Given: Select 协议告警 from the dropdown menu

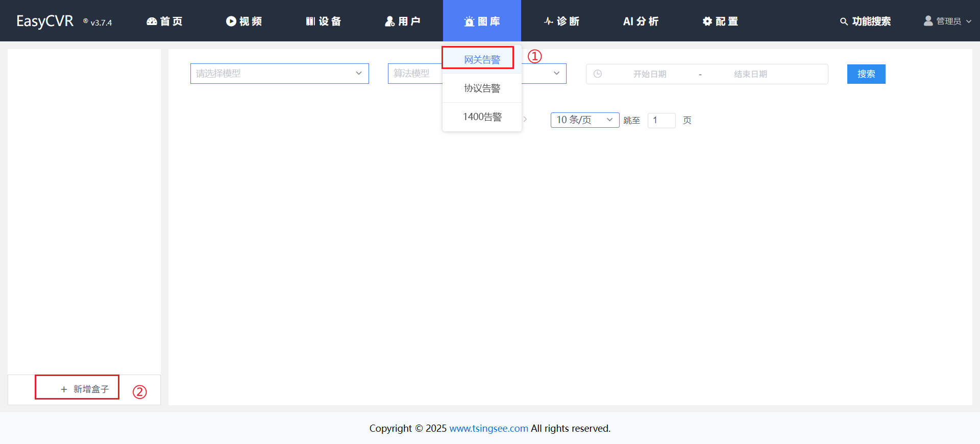Looking at the screenshot, I should [x=482, y=88].
